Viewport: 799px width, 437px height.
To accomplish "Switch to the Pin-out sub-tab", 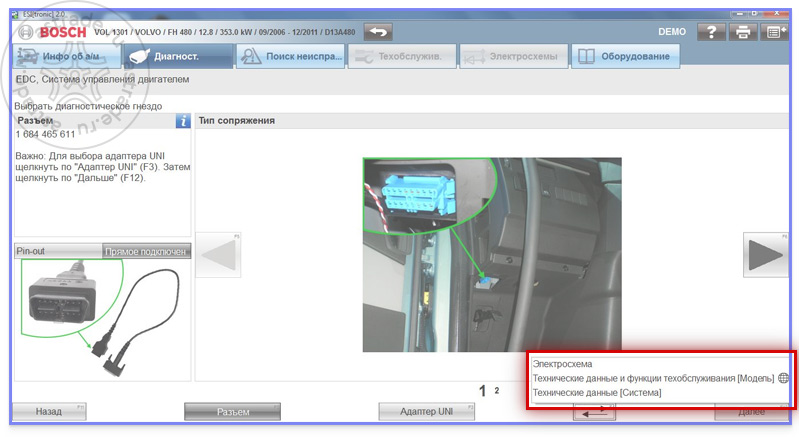I will (58, 251).
